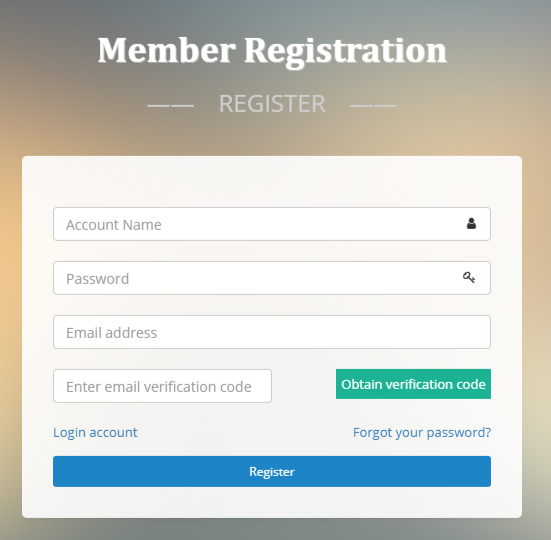The image size is (551, 540).
Task: Click the key icon in Password field
Action: tap(469, 278)
